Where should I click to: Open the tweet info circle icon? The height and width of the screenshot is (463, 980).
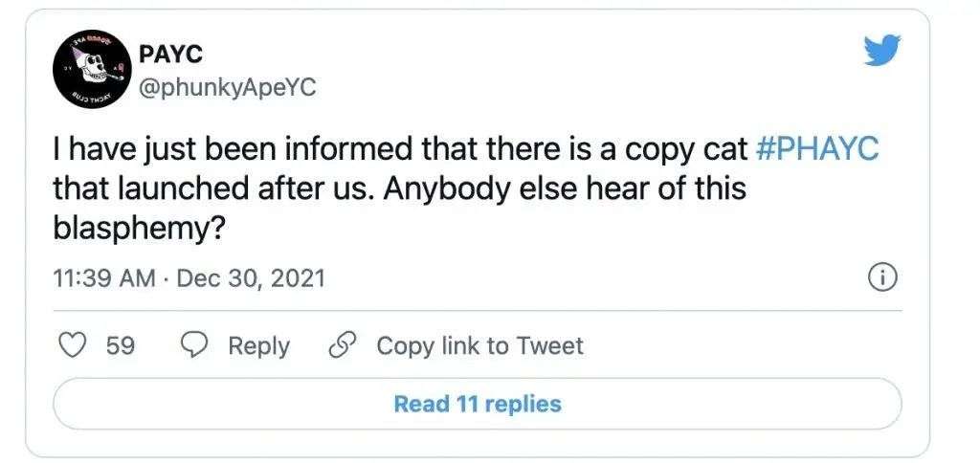point(883,278)
